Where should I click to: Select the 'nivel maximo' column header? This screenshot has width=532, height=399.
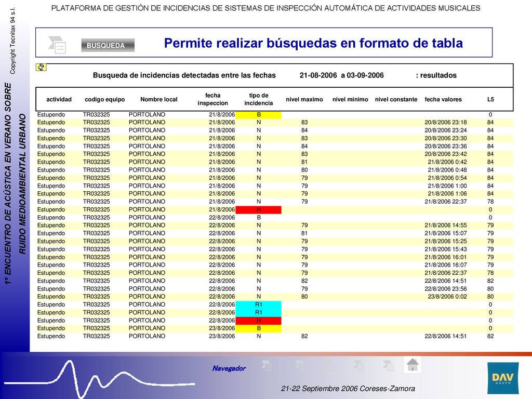coord(304,99)
